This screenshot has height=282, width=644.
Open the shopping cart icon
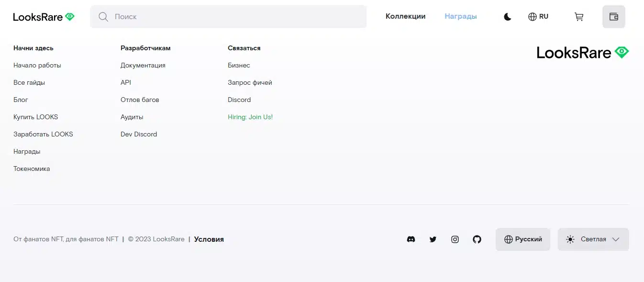click(x=579, y=17)
